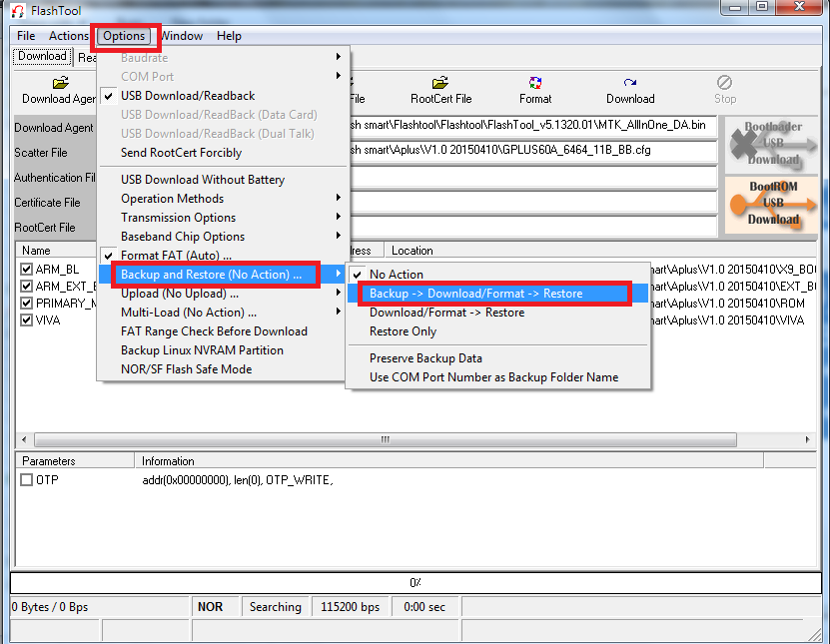Click the Download arrow toolbar icon
830x644 pixels.
point(630,83)
